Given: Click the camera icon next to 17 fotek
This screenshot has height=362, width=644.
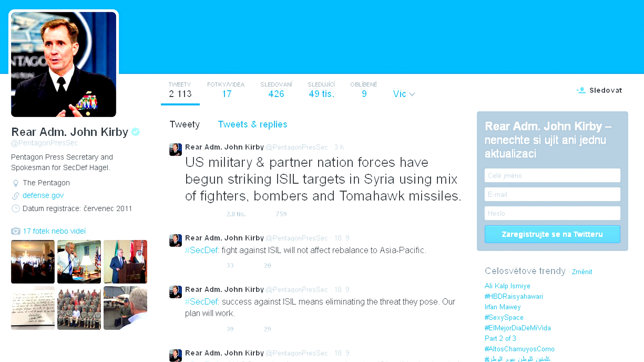Looking at the screenshot, I should (x=15, y=231).
